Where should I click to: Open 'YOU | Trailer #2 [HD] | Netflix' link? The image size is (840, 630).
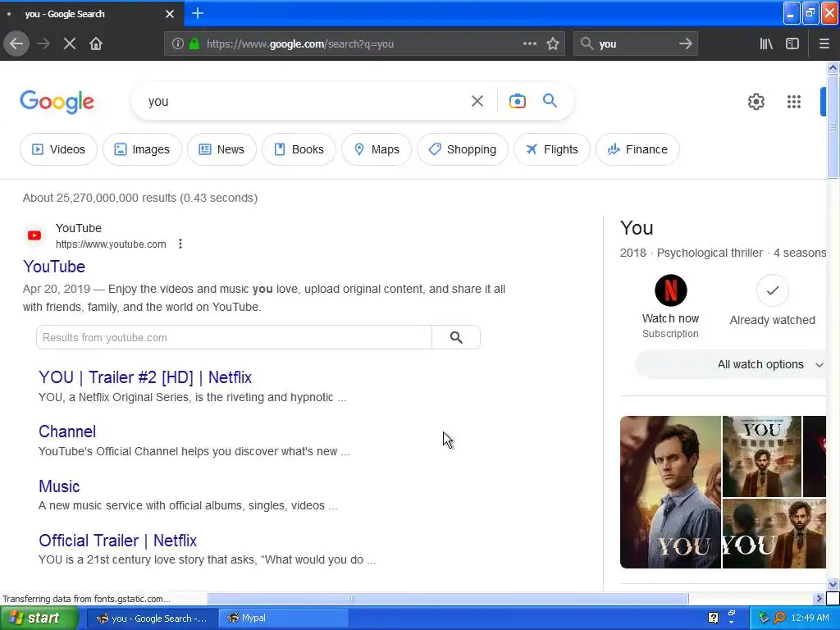coord(144,377)
